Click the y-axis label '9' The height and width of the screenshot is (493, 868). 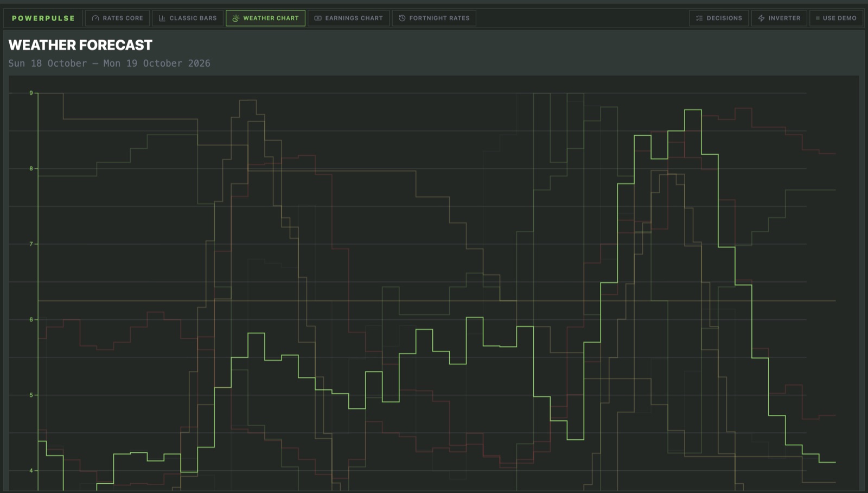coord(31,93)
